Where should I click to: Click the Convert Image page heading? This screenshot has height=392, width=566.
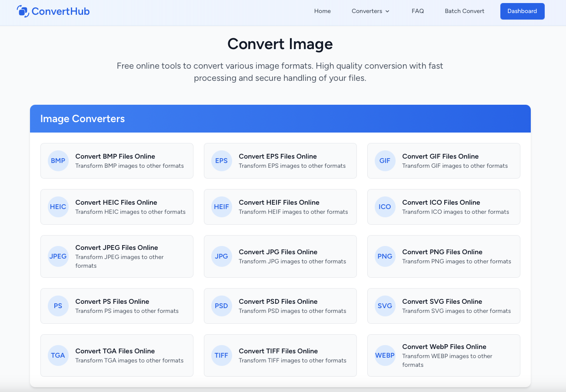coord(280,44)
